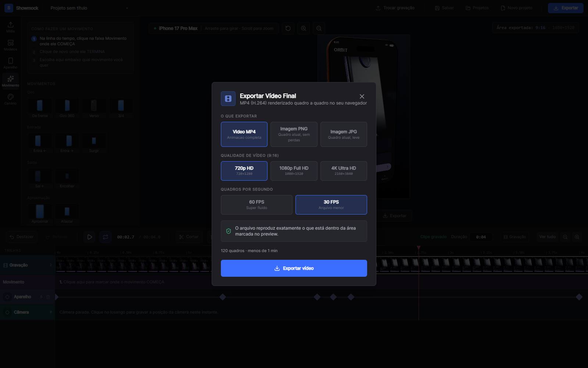This screenshot has height=368, width=588.
Task: Click Desfazer undo button
Action: [21, 237]
